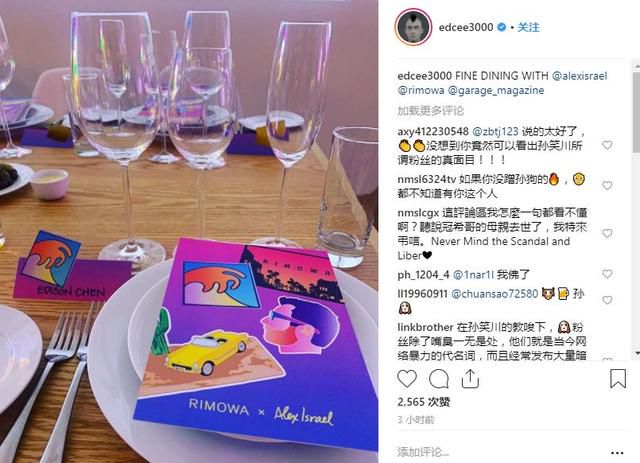Like the nmsl6324tv comment heart

click(x=607, y=185)
